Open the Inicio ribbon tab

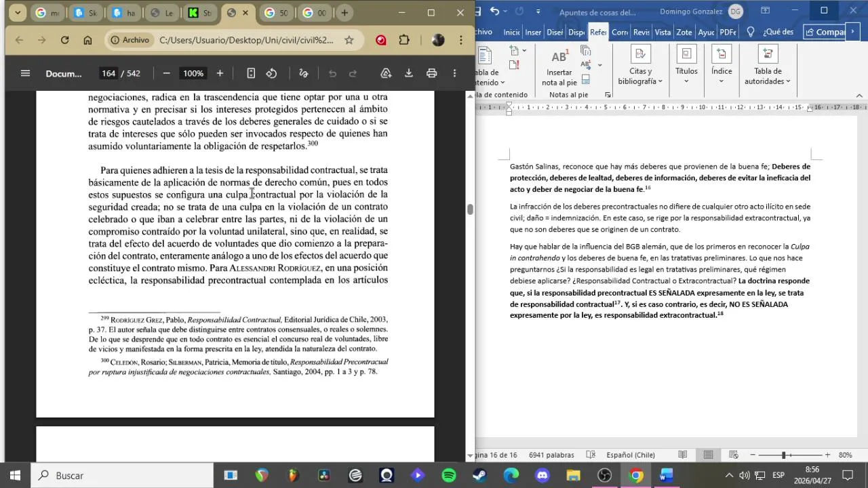511,32
